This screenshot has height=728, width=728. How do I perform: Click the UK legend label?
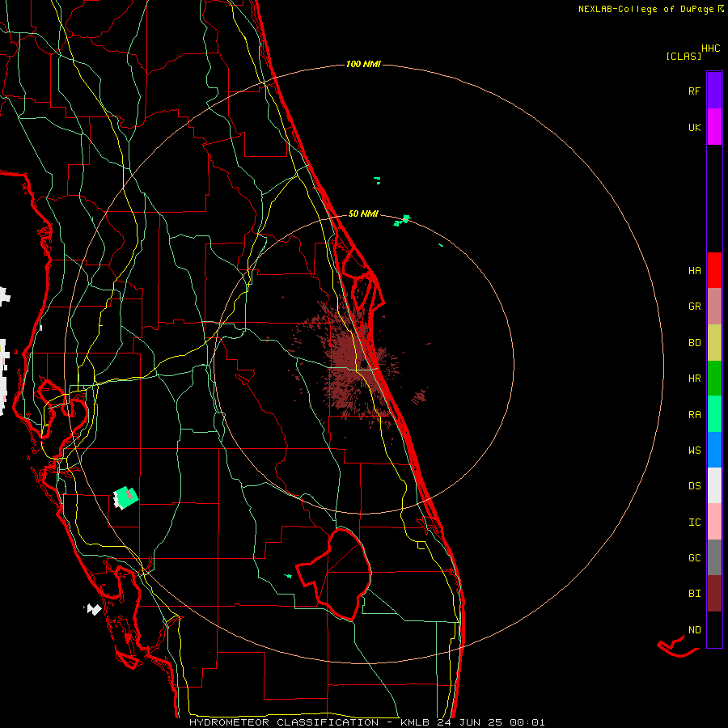pyautogui.click(x=694, y=127)
